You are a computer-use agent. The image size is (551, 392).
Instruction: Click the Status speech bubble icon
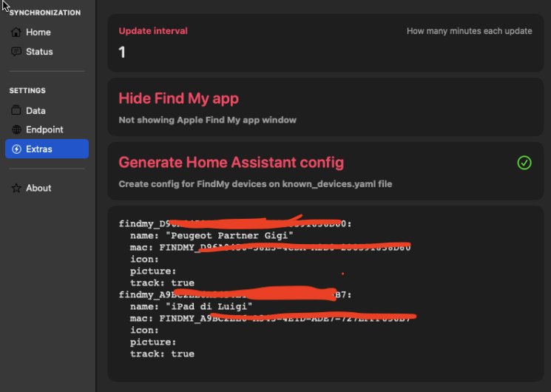point(16,52)
